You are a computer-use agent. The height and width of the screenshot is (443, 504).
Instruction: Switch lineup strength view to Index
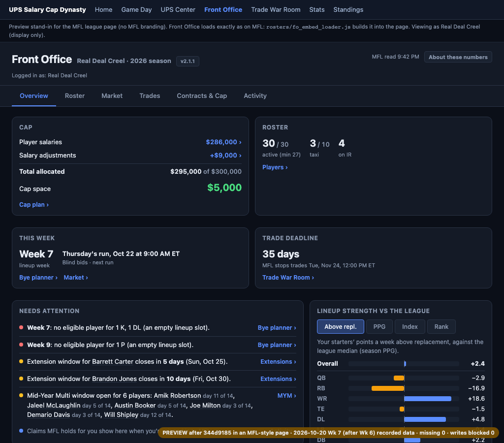410,327
